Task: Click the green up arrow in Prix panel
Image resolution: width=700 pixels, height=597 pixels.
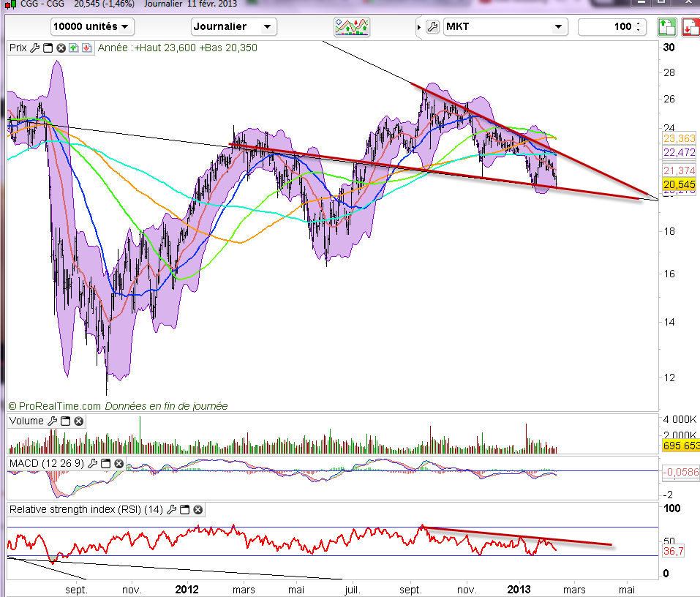Action: (74, 48)
